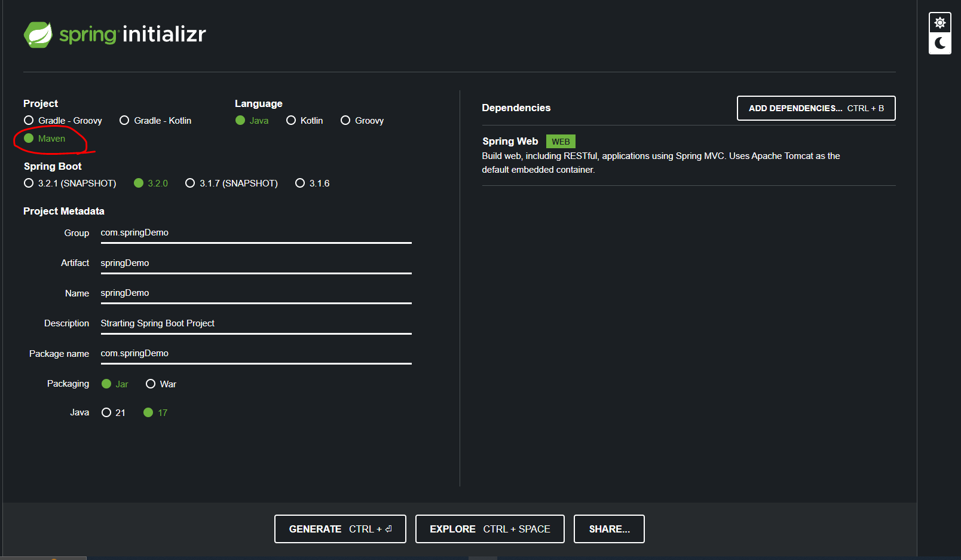Screen dimensions: 961x560
Task: Open the Add Dependencies dialog
Action: click(x=816, y=108)
